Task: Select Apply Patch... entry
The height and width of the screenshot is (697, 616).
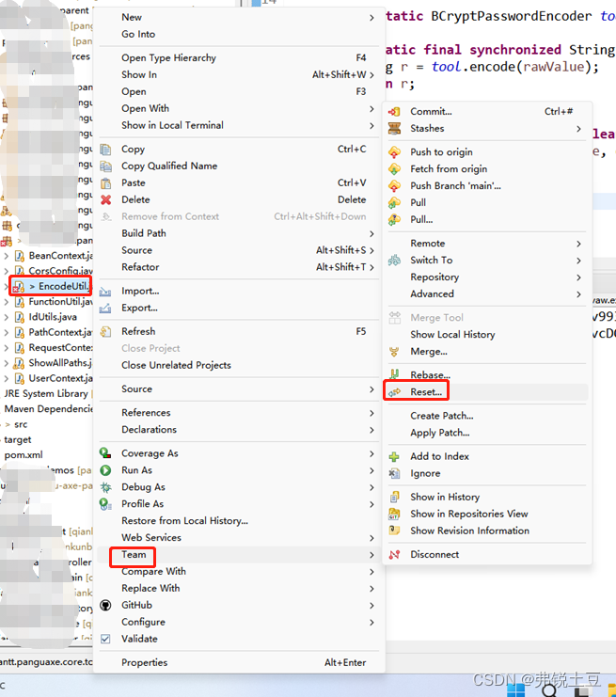Action: 487,433
